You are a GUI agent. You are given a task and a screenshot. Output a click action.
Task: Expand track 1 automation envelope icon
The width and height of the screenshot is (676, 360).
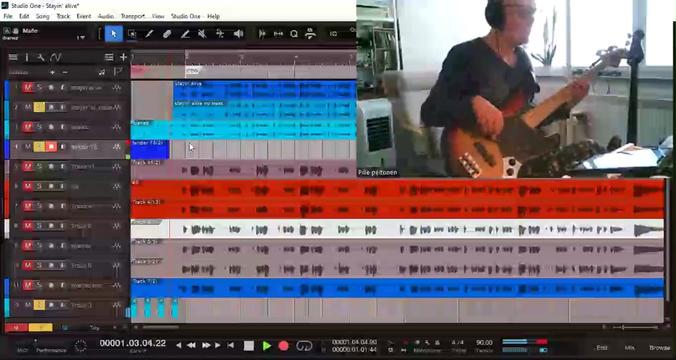[x=117, y=88]
